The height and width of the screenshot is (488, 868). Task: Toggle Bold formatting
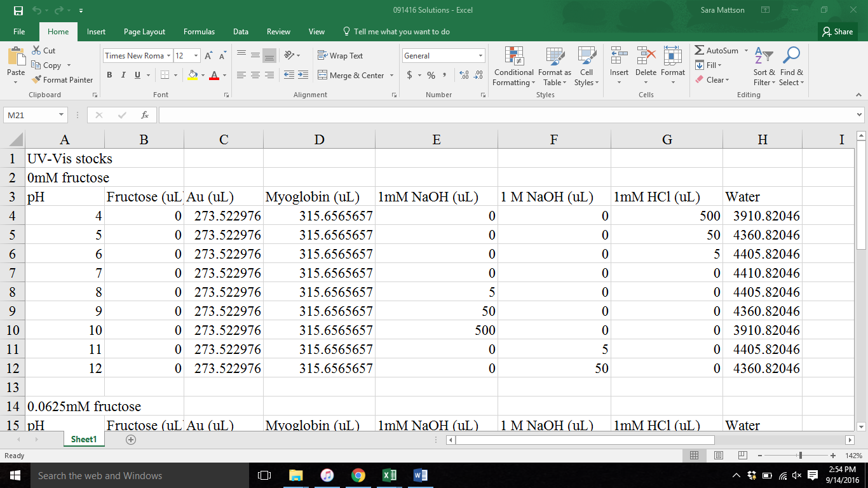[x=109, y=75]
